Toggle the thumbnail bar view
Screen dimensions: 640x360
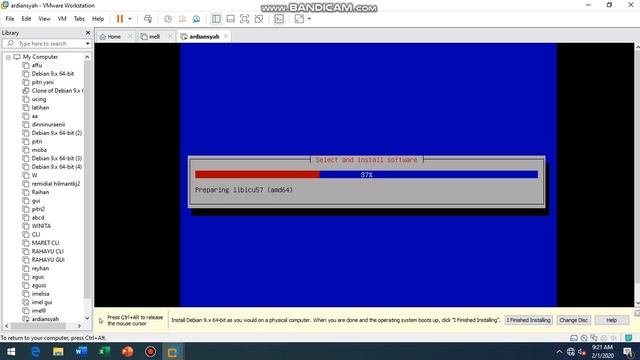pos(231,19)
